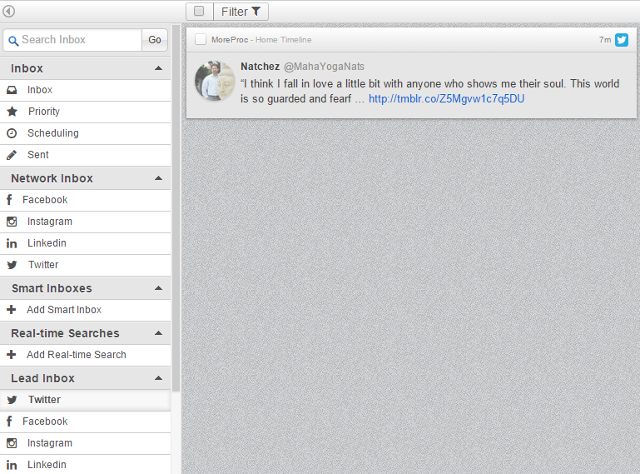Click the Home Timeline label
Viewport: 640px width, 474px height.
[283, 40]
